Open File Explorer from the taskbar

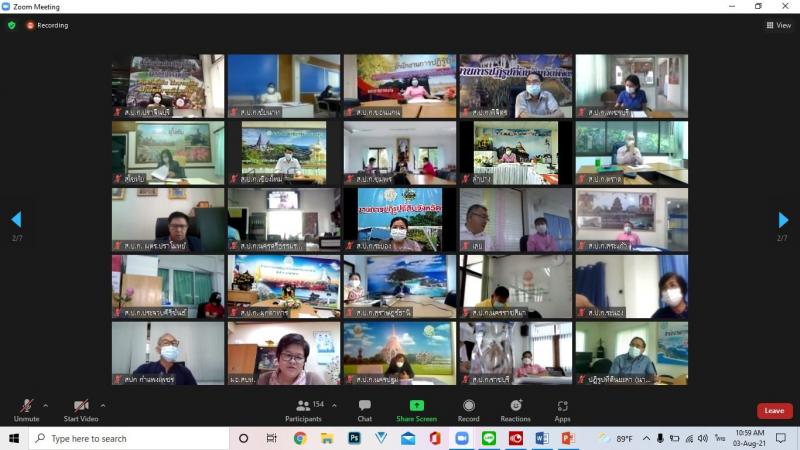[x=327, y=438]
